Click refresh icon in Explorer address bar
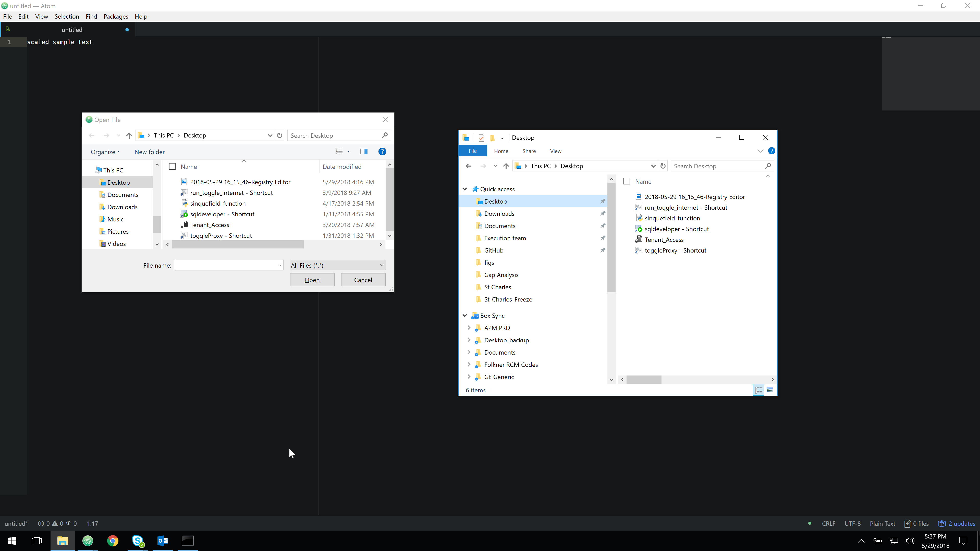 point(663,166)
